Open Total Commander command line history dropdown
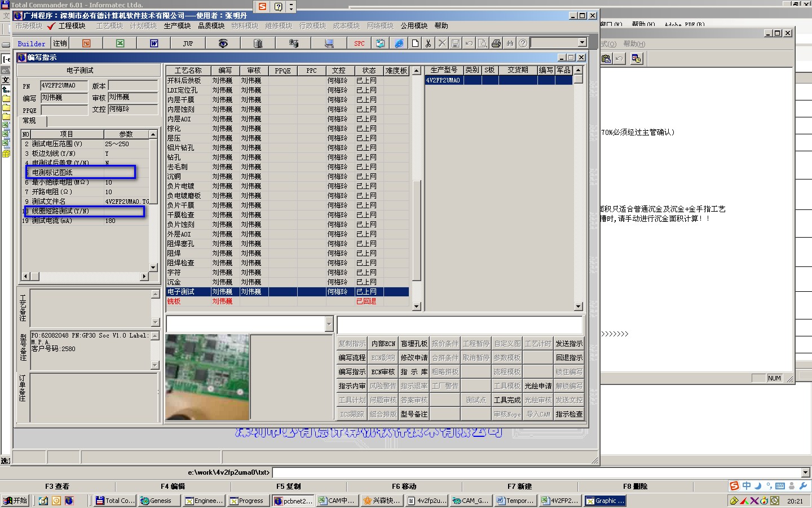Screen dimensions: 812x508 805,472
